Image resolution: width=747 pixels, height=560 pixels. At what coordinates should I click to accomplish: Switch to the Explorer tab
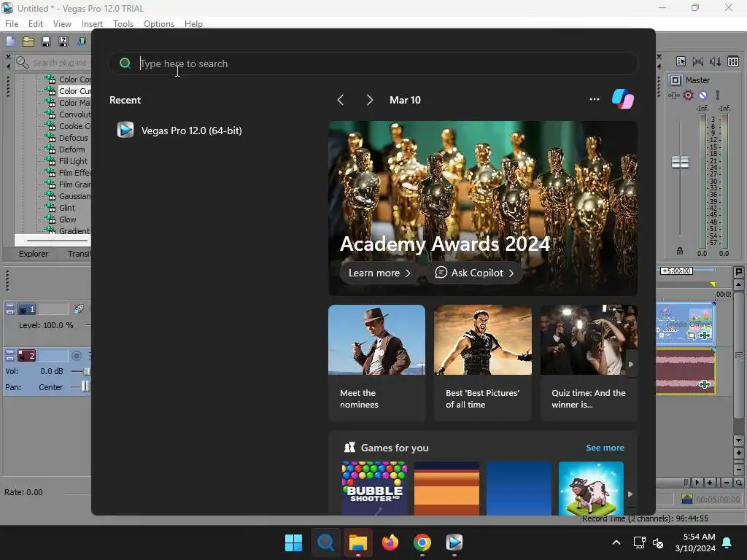(34, 254)
